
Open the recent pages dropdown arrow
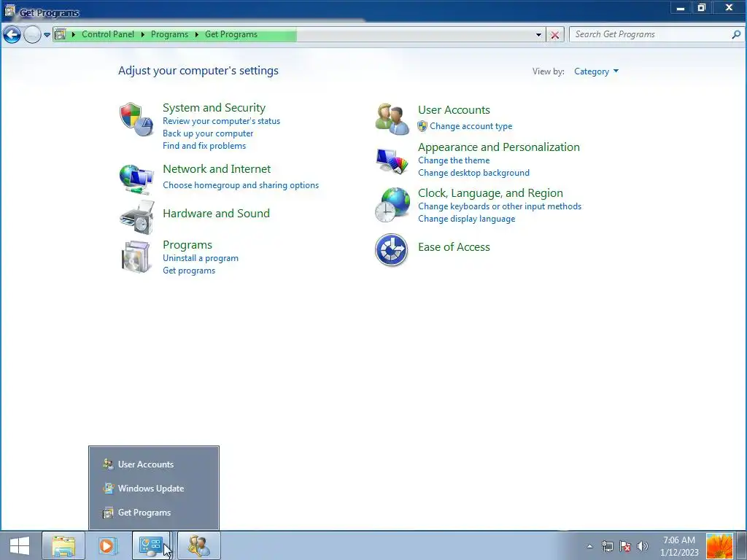[x=47, y=34]
